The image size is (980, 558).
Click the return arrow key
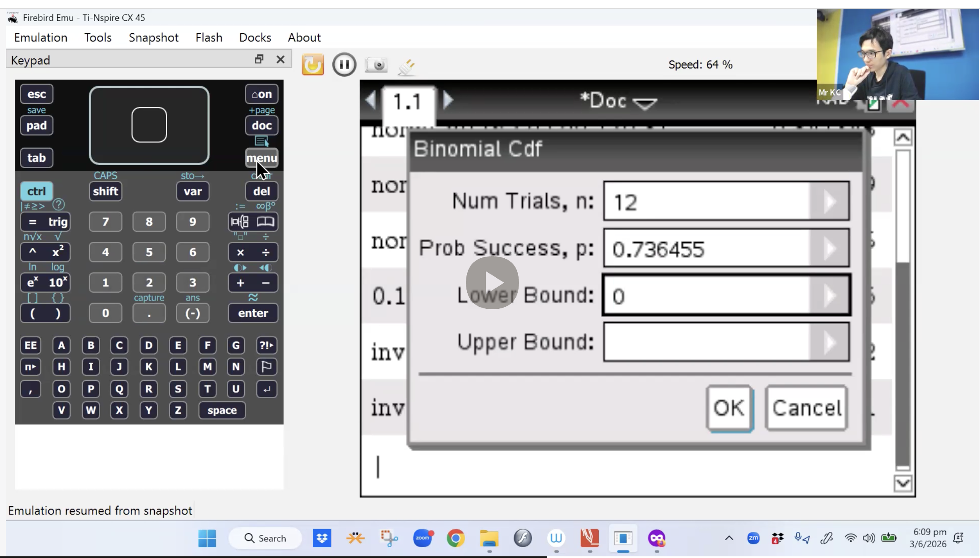[x=267, y=389]
